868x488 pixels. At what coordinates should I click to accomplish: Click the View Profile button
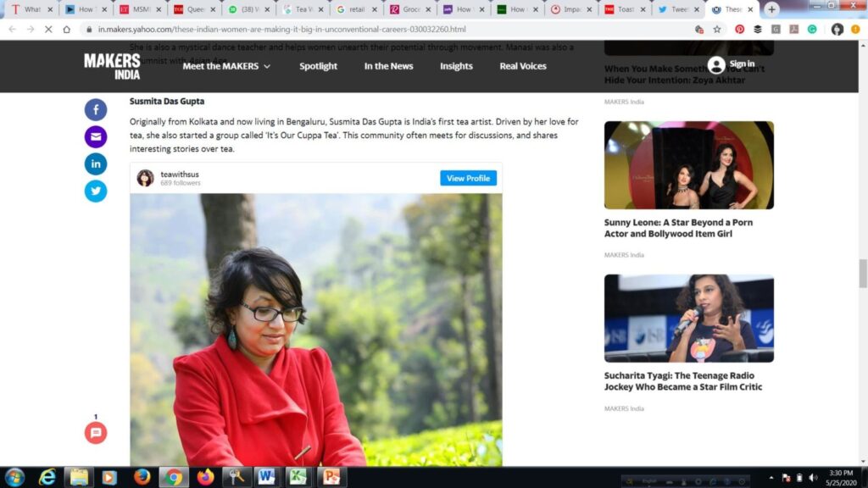tap(468, 178)
